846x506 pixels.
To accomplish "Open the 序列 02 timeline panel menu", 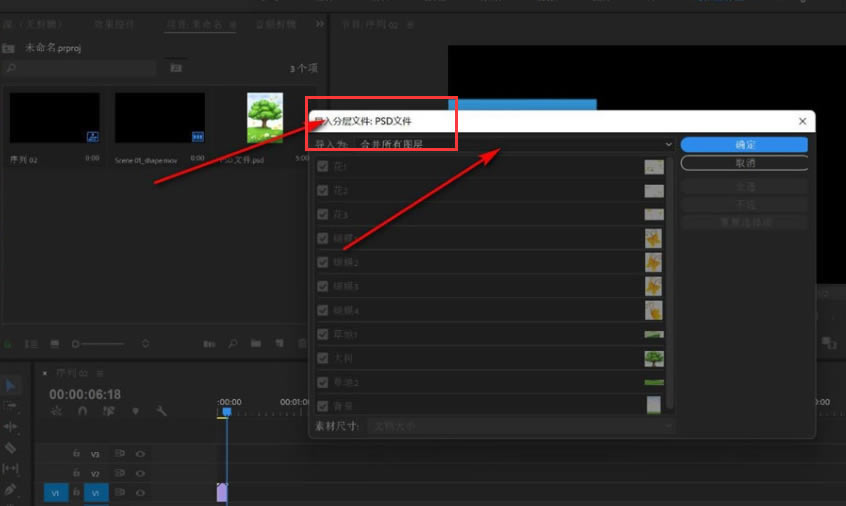I will (x=100, y=373).
